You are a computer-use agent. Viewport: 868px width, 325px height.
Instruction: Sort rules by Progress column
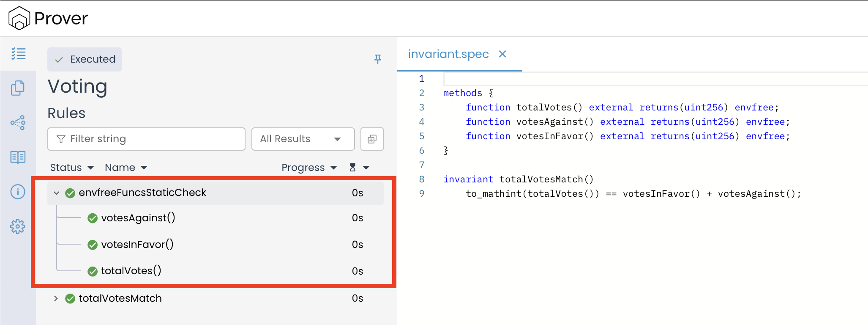click(308, 168)
